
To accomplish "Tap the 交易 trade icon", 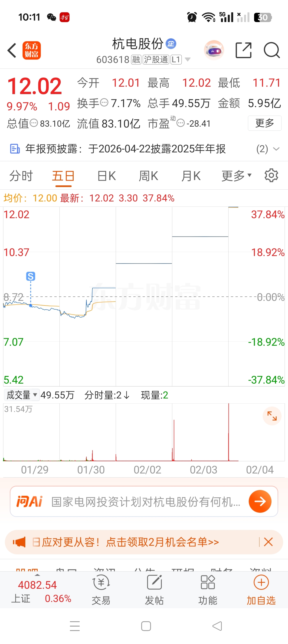I will tap(101, 589).
